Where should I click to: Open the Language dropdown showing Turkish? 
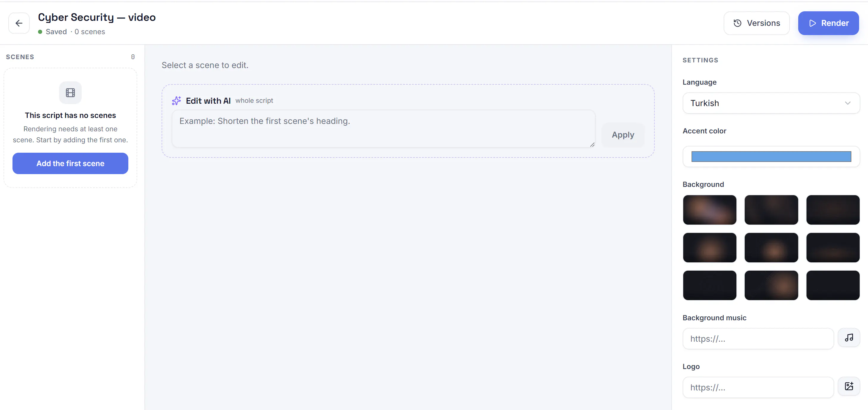(771, 103)
